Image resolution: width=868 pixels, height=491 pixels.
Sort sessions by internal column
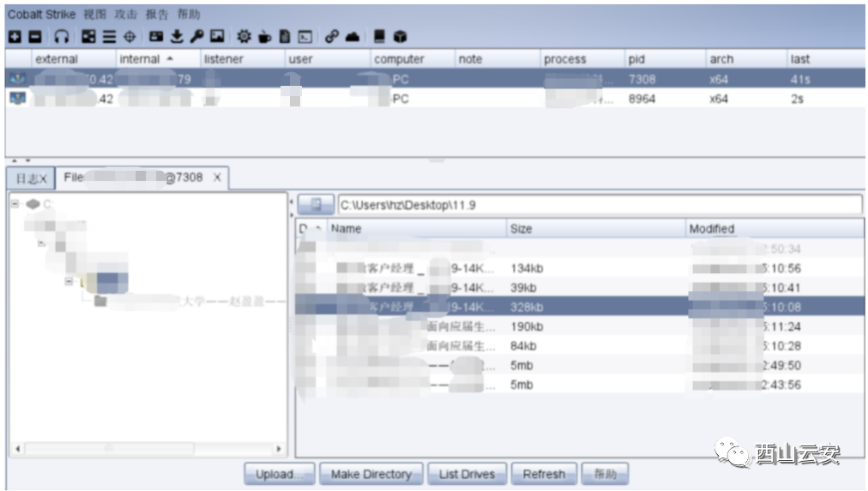pos(158,58)
